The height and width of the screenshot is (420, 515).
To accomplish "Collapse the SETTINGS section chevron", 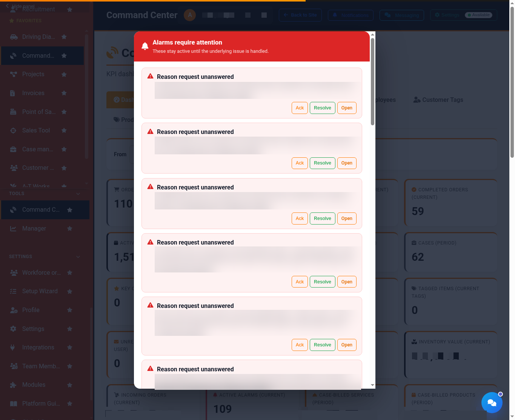I will (x=78, y=257).
